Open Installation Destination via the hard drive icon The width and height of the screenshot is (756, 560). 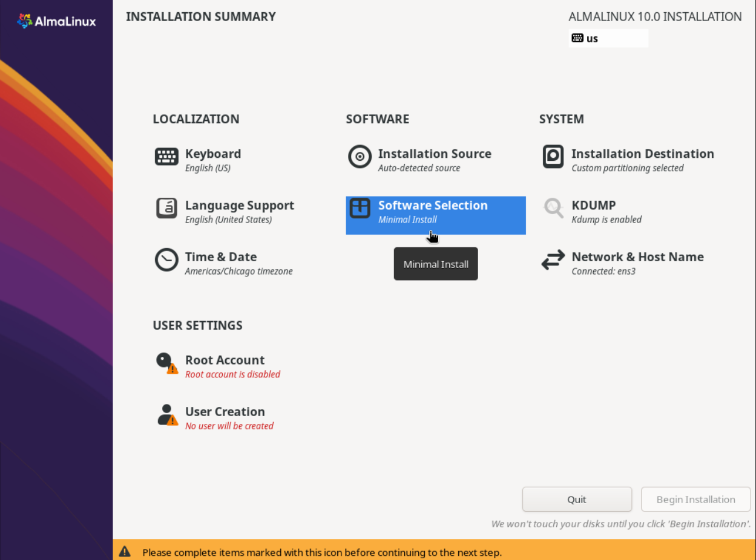pyautogui.click(x=553, y=157)
